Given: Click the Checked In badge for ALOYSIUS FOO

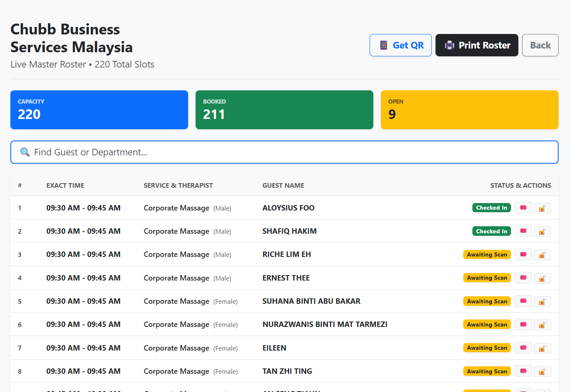Looking at the screenshot, I should (x=491, y=208).
